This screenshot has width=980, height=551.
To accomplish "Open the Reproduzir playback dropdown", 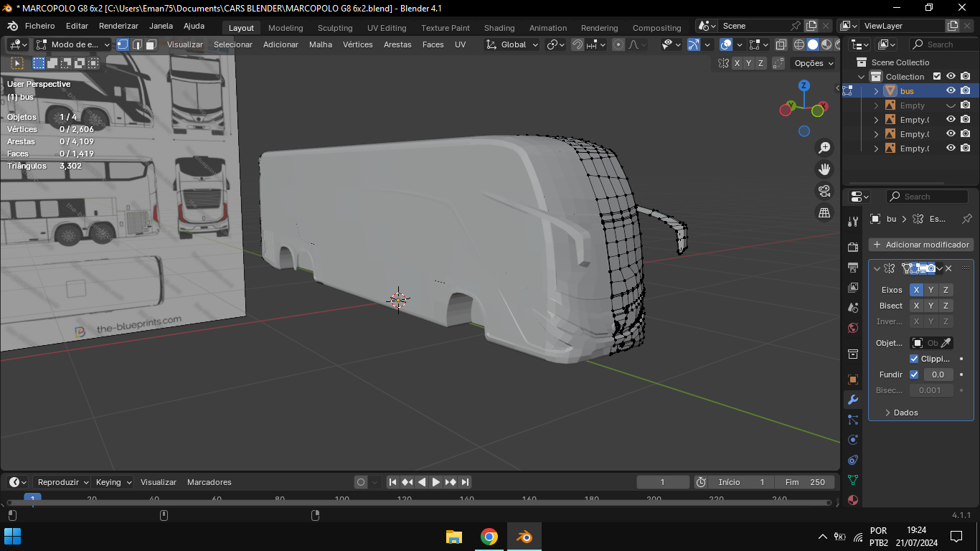I will point(62,482).
